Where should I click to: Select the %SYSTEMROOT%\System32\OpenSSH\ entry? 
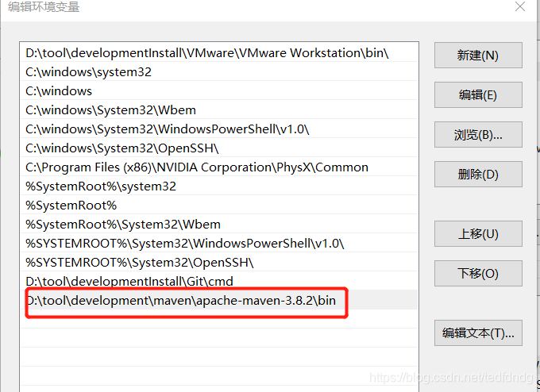[x=219, y=262]
